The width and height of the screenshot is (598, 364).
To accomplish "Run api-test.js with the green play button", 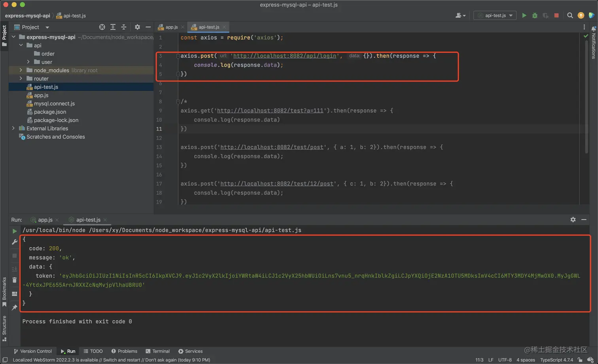I will click(524, 15).
